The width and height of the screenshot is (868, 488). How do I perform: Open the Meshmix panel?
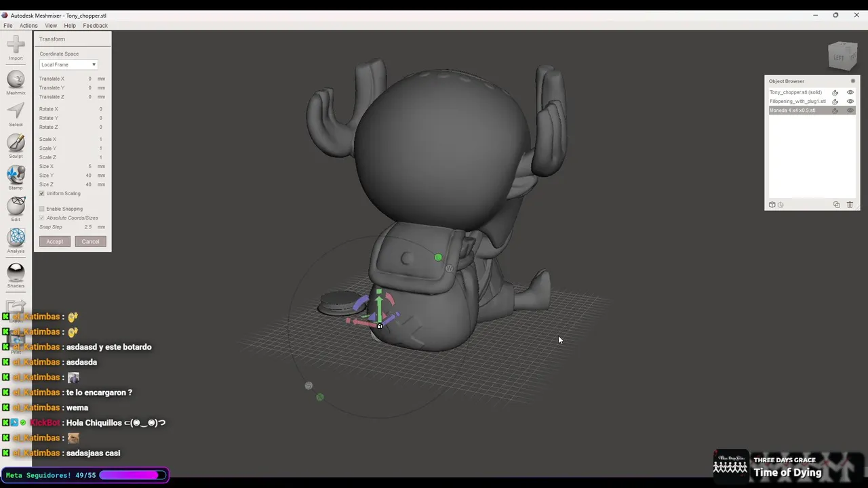click(16, 82)
